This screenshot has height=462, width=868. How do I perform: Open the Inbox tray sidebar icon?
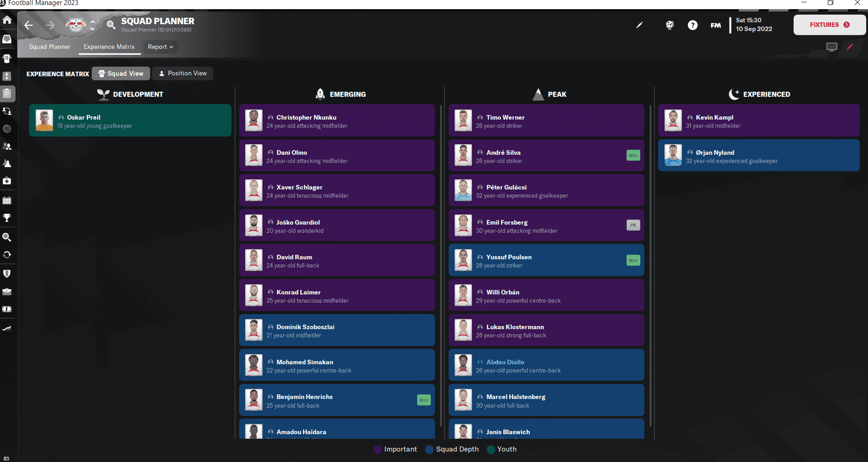[7, 39]
